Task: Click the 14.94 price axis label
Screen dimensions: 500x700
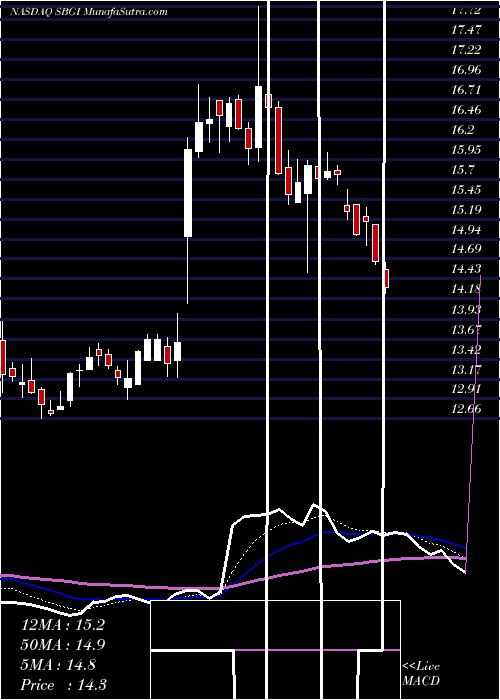Action: coord(466,229)
